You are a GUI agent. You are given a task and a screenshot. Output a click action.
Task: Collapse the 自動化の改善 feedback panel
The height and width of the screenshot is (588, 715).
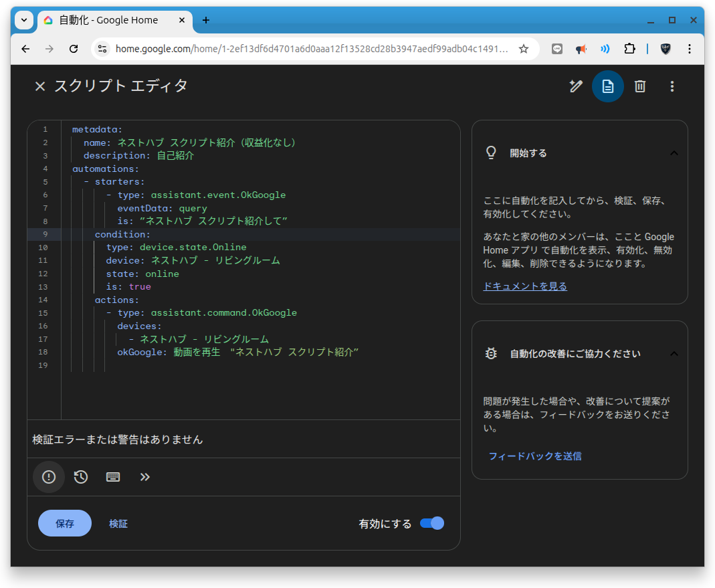tap(674, 353)
